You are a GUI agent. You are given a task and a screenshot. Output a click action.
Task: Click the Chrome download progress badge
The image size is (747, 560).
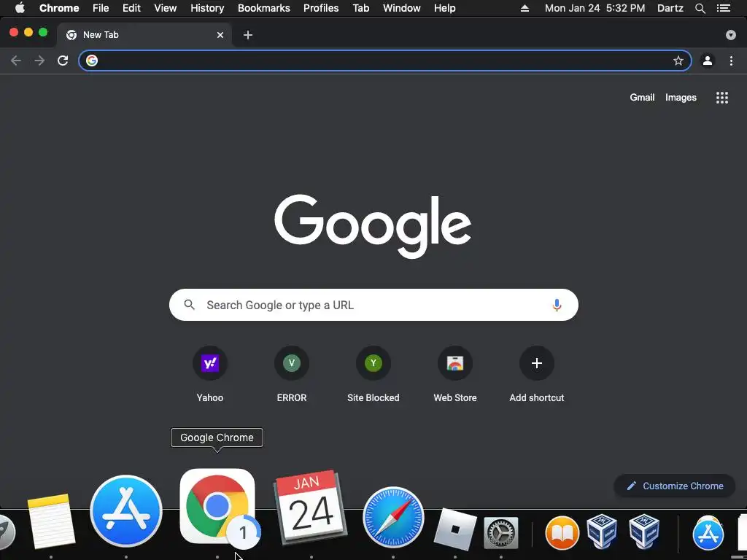pyautogui.click(x=244, y=532)
